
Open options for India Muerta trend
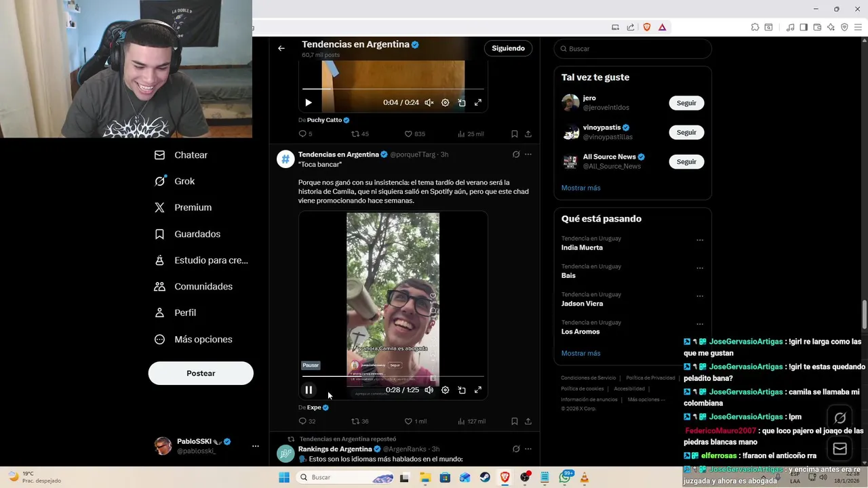click(x=700, y=241)
